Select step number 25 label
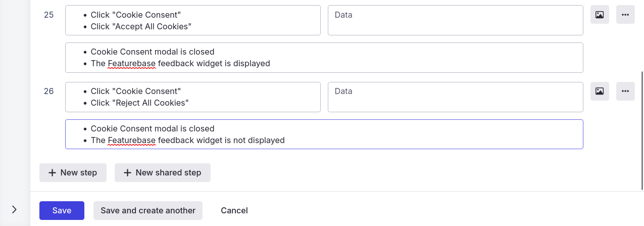Viewport: 644px width, 226px height. [48, 15]
